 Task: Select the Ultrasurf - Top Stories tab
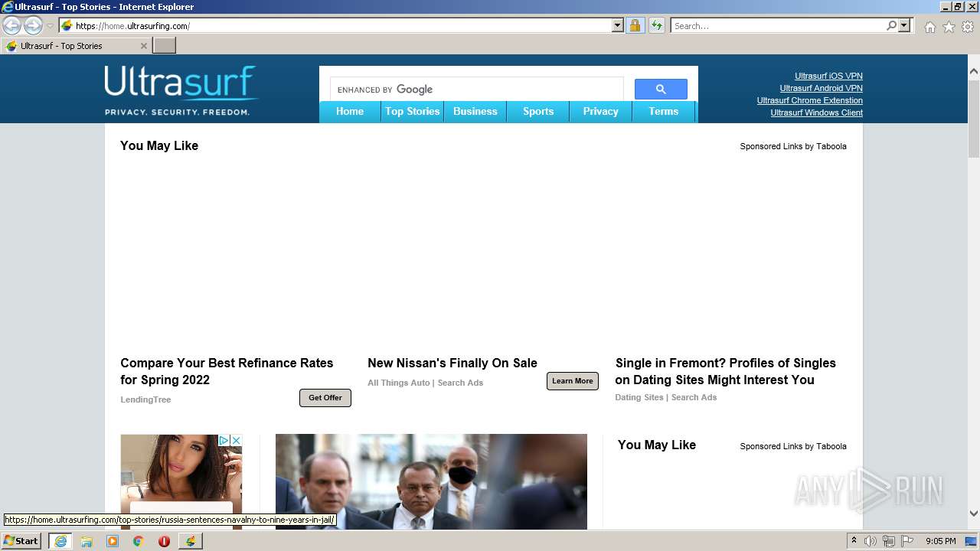(76, 46)
